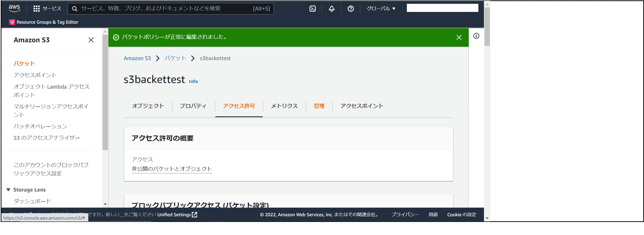Dismiss the green success banner
Screen dimensions: 644x235
click(x=459, y=37)
